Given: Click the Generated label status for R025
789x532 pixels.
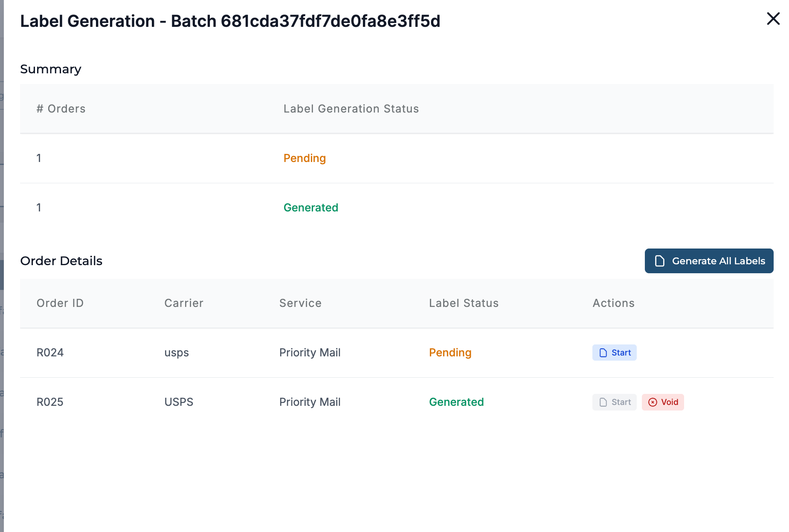Looking at the screenshot, I should point(456,402).
